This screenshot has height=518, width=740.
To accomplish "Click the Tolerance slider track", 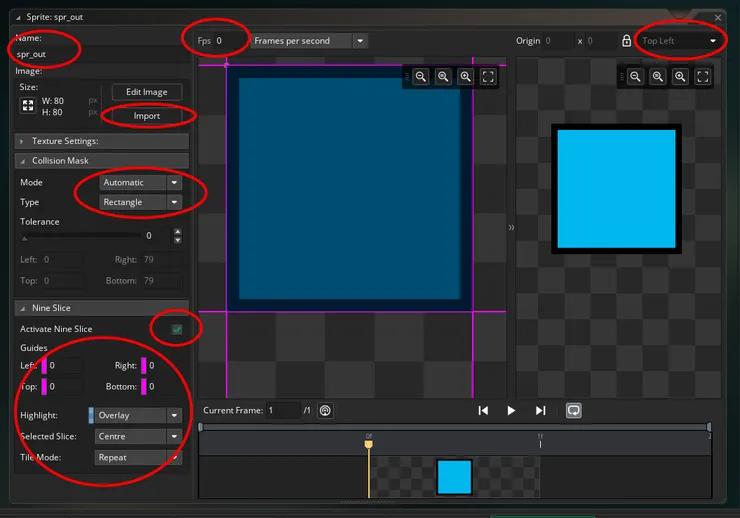I will [81, 235].
